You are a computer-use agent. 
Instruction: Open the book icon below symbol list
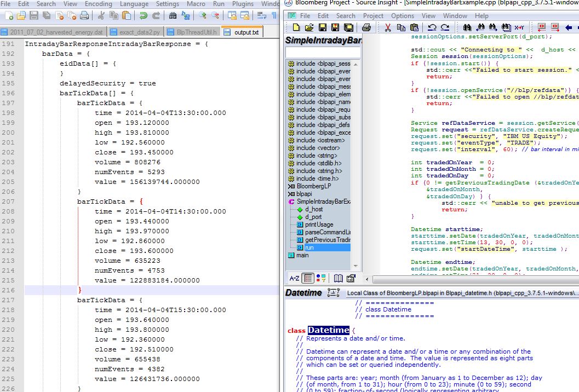click(339, 278)
